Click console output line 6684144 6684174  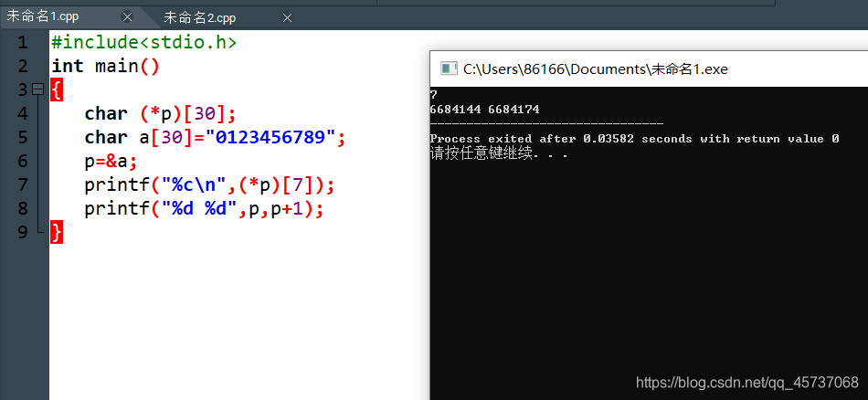(x=484, y=109)
